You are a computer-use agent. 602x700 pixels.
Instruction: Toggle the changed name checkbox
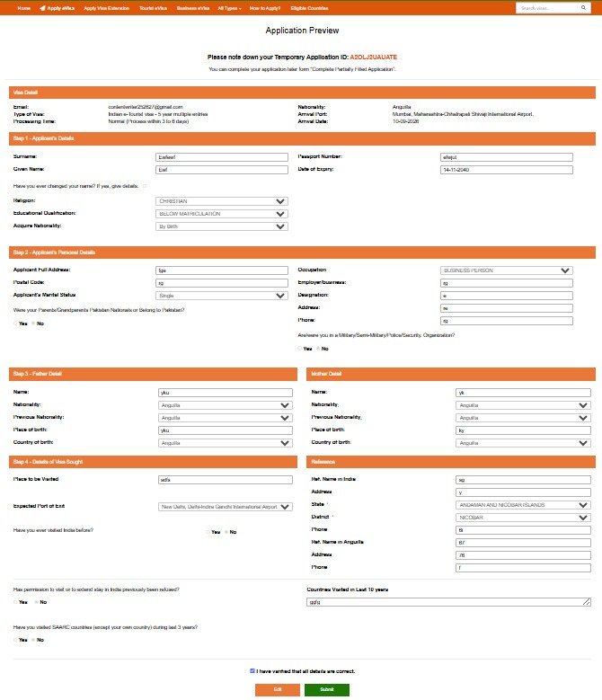click(x=145, y=186)
